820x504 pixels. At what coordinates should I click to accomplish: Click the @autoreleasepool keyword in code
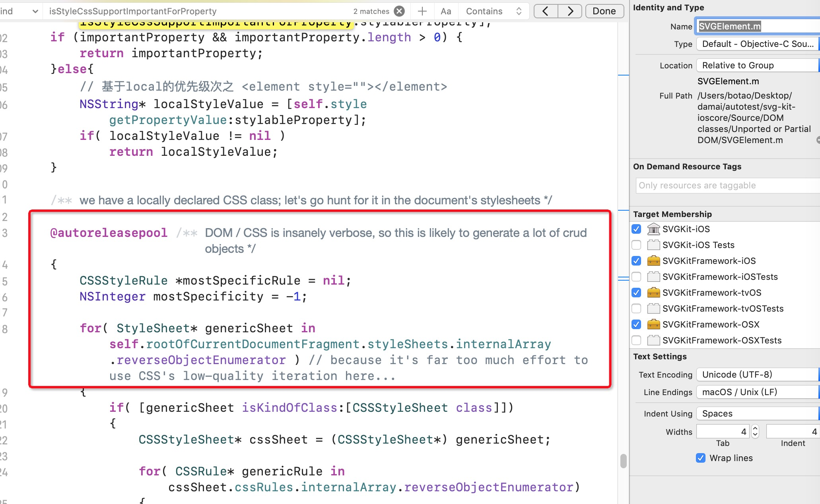tap(109, 233)
